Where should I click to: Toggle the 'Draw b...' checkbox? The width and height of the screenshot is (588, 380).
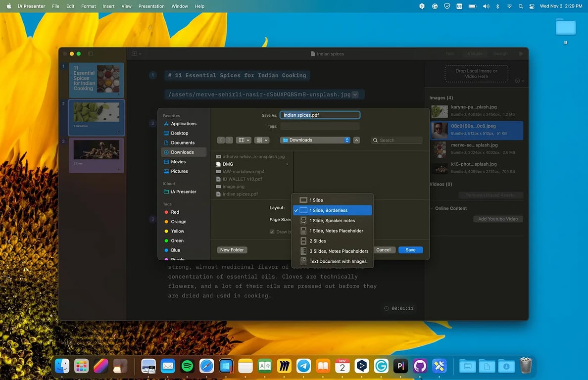click(x=272, y=232)
